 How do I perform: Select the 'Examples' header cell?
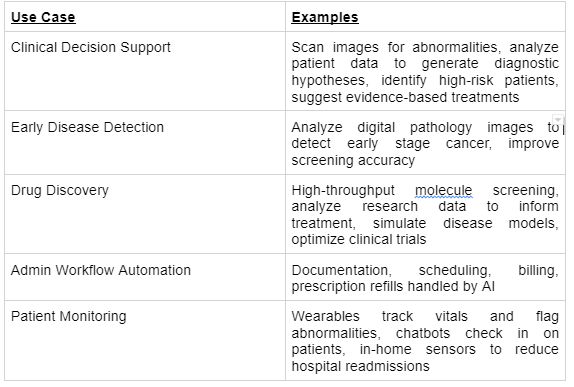(425, 17)
